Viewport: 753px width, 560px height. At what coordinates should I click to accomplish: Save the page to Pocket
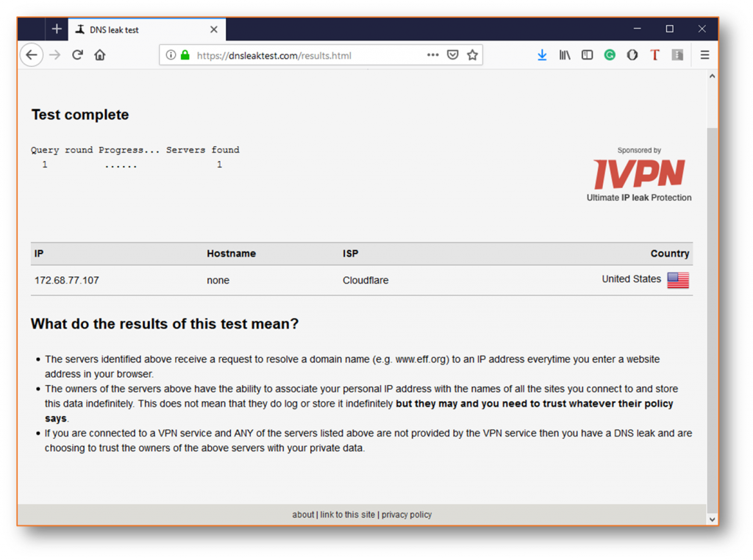452,55
